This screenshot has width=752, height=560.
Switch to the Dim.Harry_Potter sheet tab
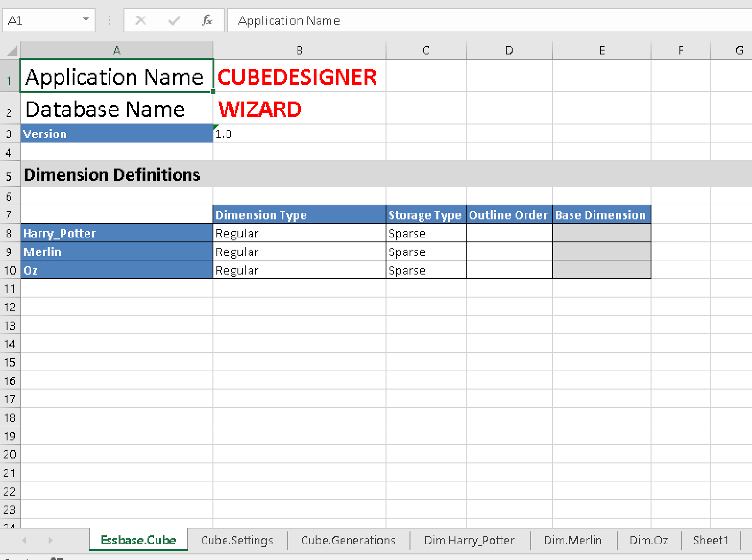point(469,540)
